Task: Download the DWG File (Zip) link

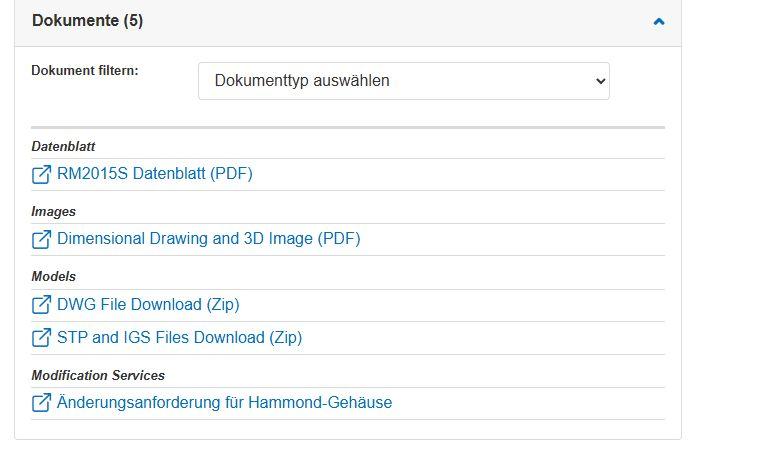Action: tap(148, 304)
